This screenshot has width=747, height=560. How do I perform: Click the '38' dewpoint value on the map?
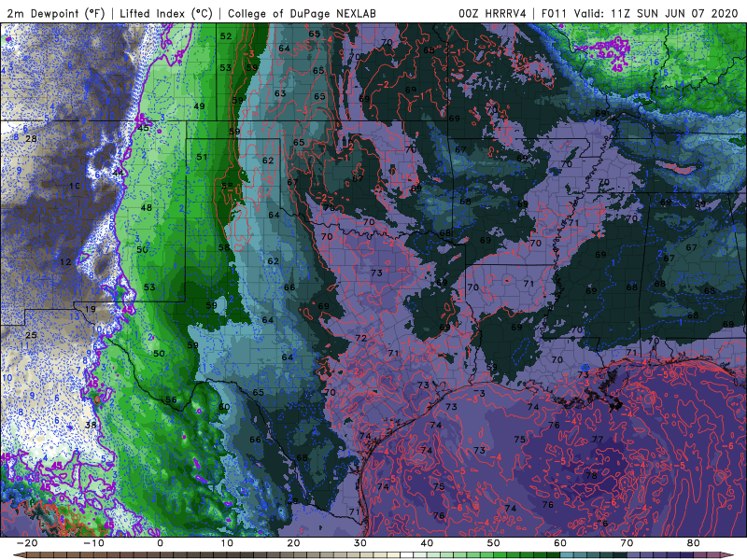point(91,425)
